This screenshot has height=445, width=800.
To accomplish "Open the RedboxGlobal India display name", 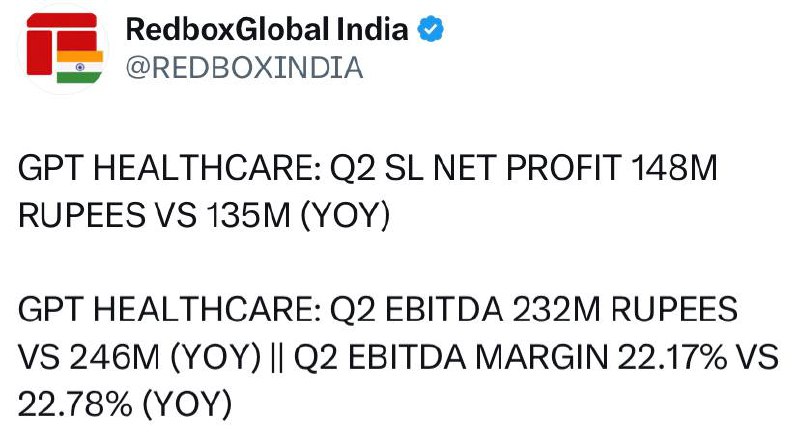I will coord(267,29).
